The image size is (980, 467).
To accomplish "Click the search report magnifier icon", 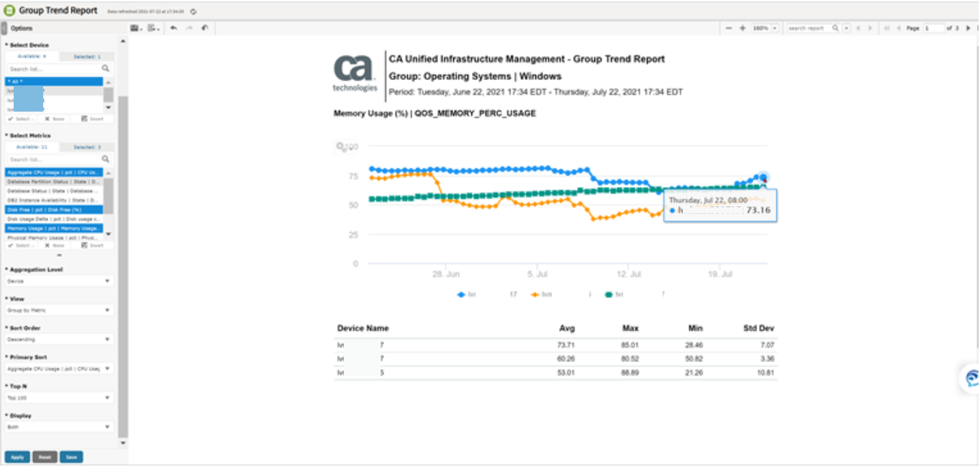I will pyautogui.click(x=835, y=28).
